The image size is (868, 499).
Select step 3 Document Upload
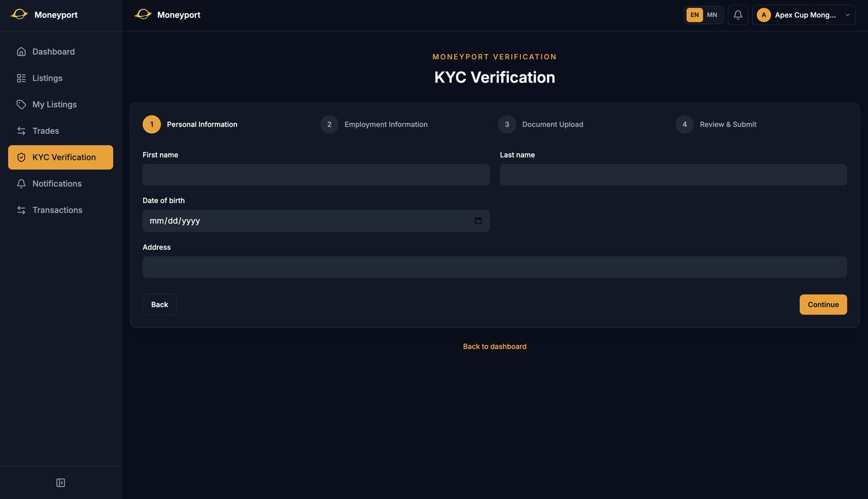click(x=541, y=124)
